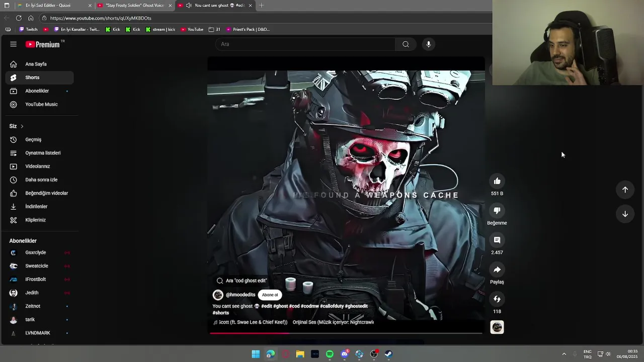Mute the tab using the speaker icon
Viewport: 644px width, 362px height.
(x=189, y=5)
